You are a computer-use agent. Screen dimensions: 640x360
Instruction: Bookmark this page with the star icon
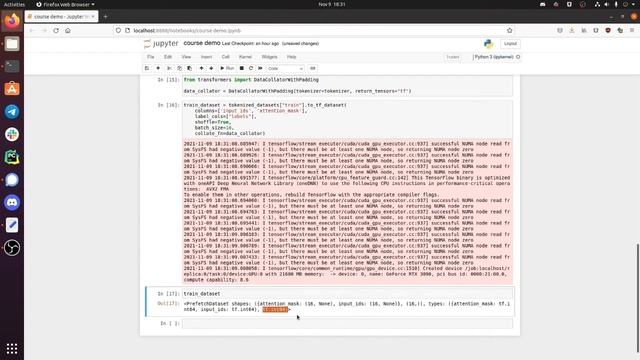coord(509,31)
